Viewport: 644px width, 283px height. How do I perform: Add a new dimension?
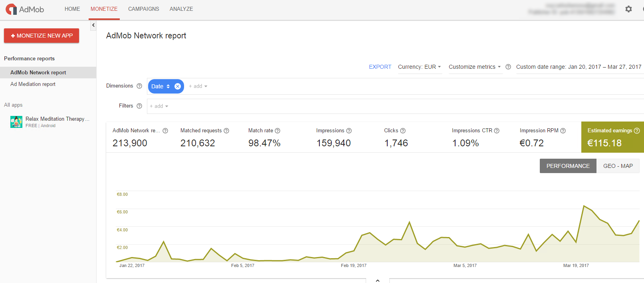[x=198, y=86]
